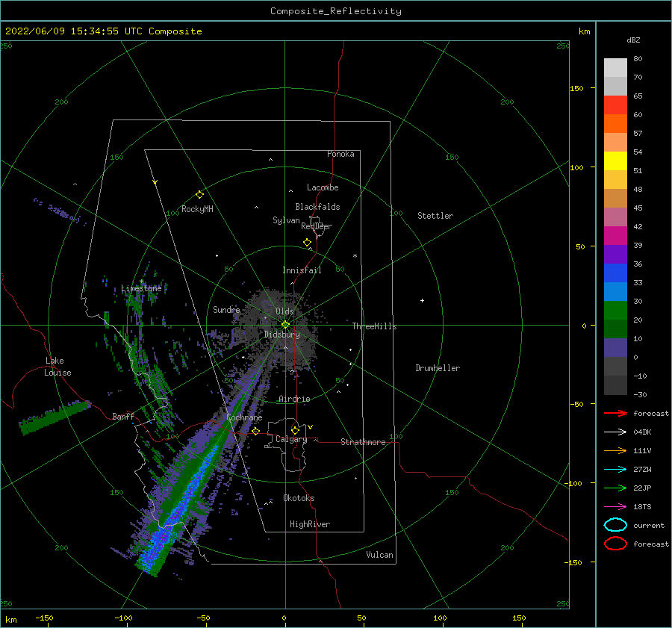Click the Olds city label
672x628 pixels.
pyautogui.click(x=284, y=311)
